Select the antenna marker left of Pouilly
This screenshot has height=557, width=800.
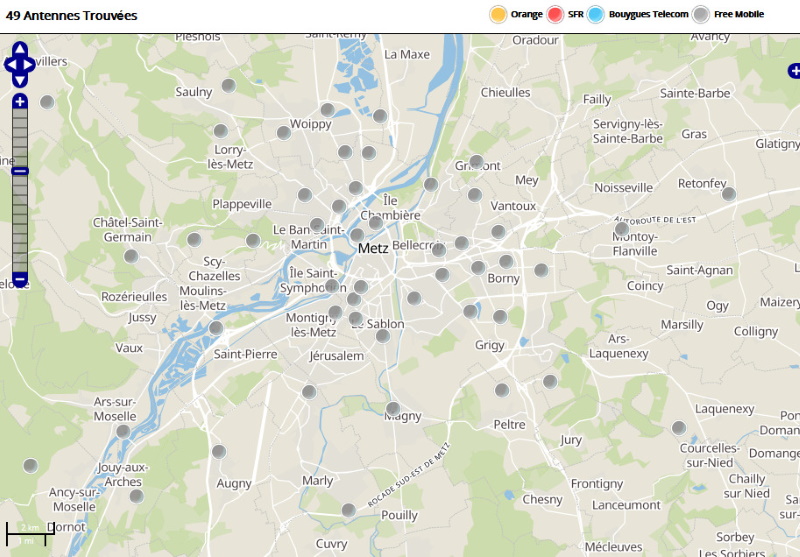pyautogui.click(x=348, y=510)
